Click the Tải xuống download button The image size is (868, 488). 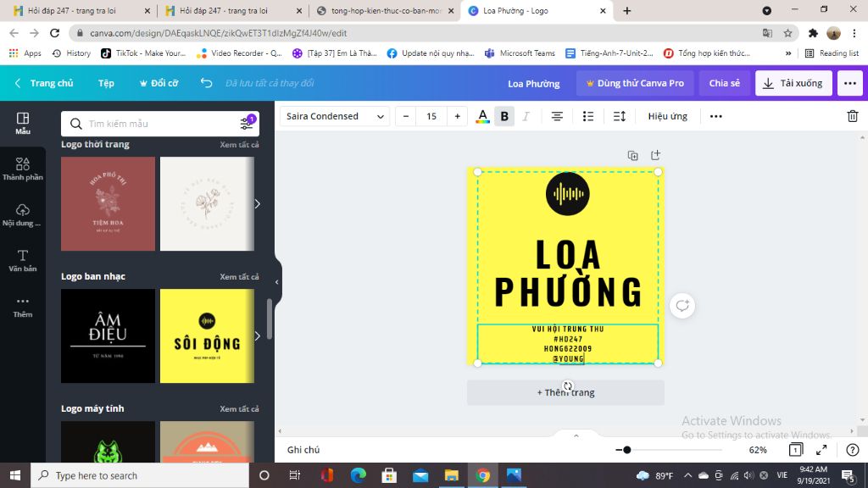tap(793, 83)
